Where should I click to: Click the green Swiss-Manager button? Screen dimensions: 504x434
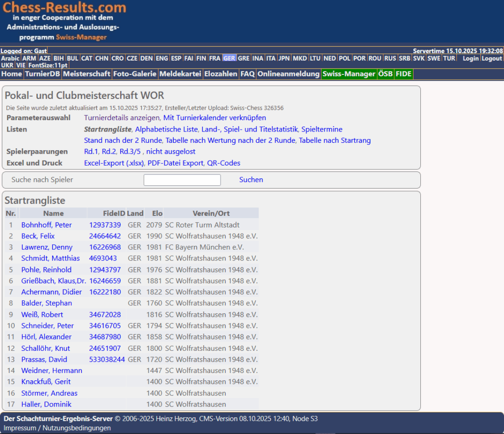click(x=348, y=74)
